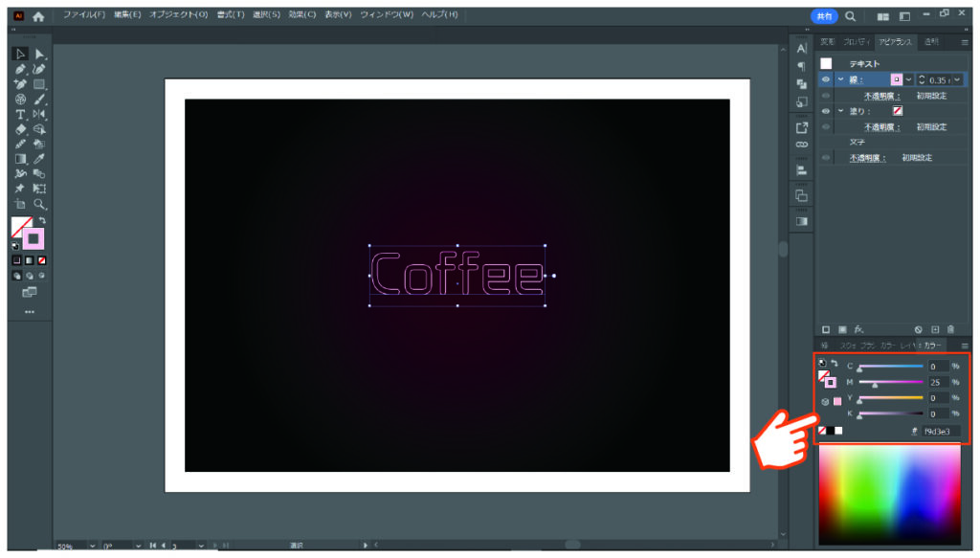The image size is (980, 558).
Task: Select the Curvature tool
Action: click(39, 69)
